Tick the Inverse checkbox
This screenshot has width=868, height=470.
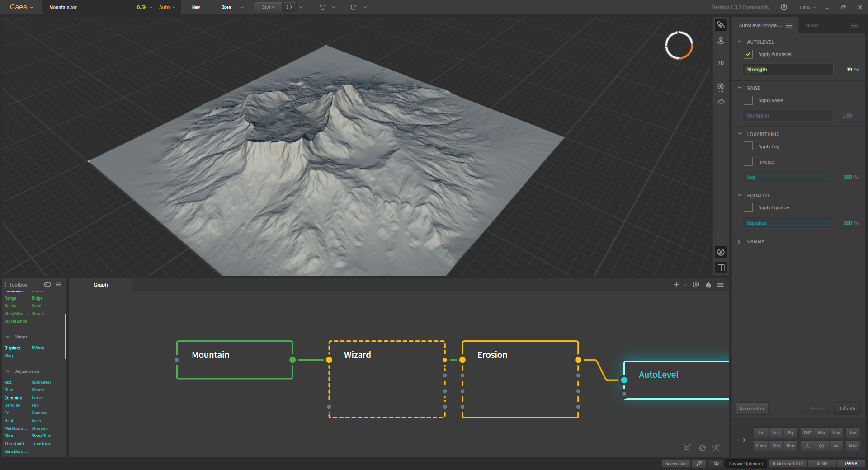(748, 162)
